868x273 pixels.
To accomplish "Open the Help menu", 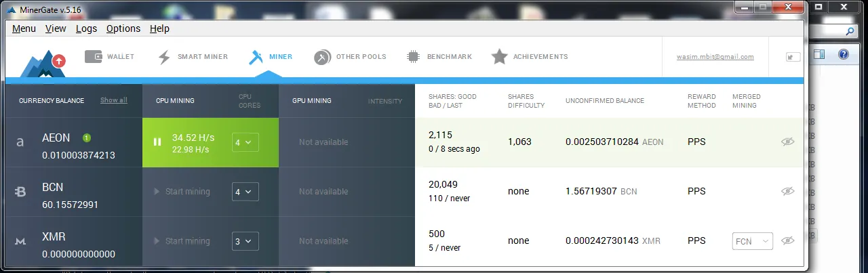I will [159, 28].
